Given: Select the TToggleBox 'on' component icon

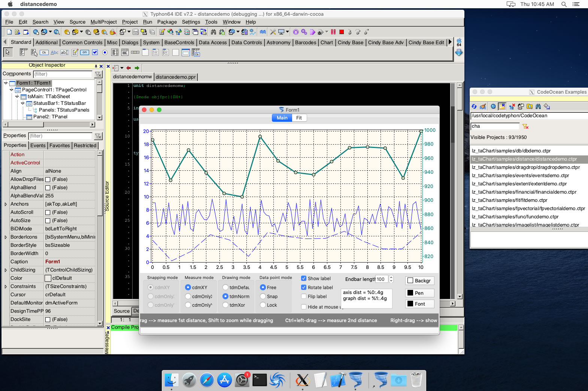Looking at the screenshot, I should 85,52.
